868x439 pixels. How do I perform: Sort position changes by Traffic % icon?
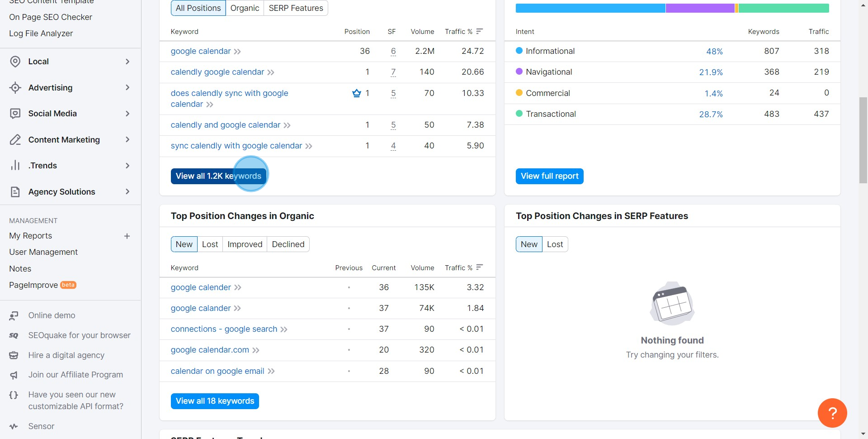(480, 267)
